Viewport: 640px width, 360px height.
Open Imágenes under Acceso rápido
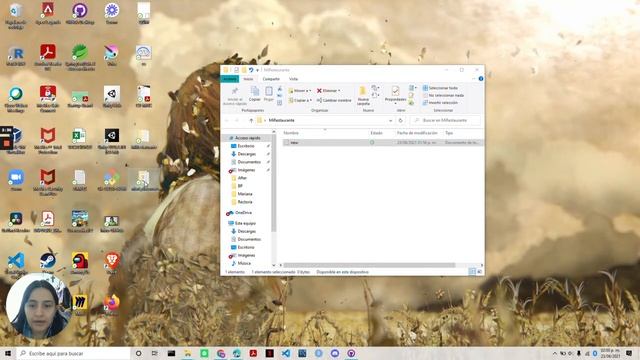tap(246, 170)
